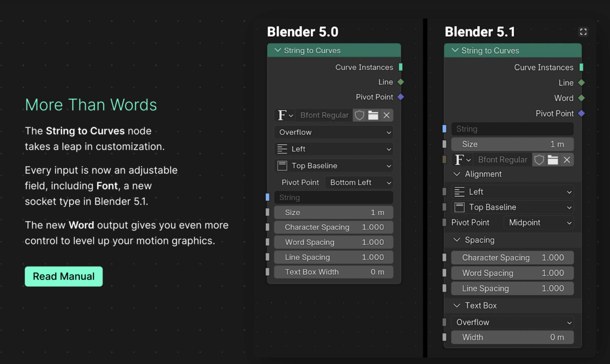Open Top Baseline dropdown in Blender 5.1
The height and width of the screenshot is (364, 610).
click(x=512, y=207)
